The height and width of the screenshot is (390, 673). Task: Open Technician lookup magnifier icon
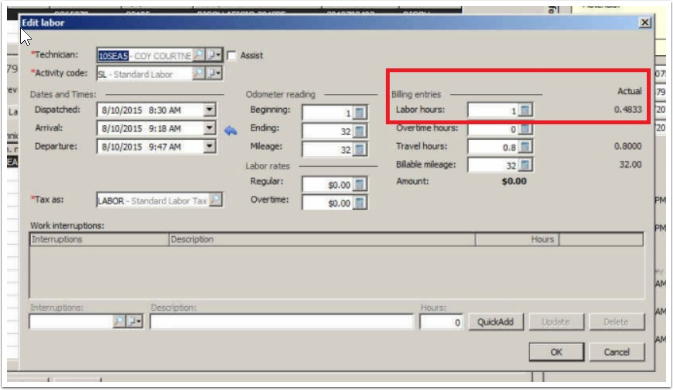[198, 55]
